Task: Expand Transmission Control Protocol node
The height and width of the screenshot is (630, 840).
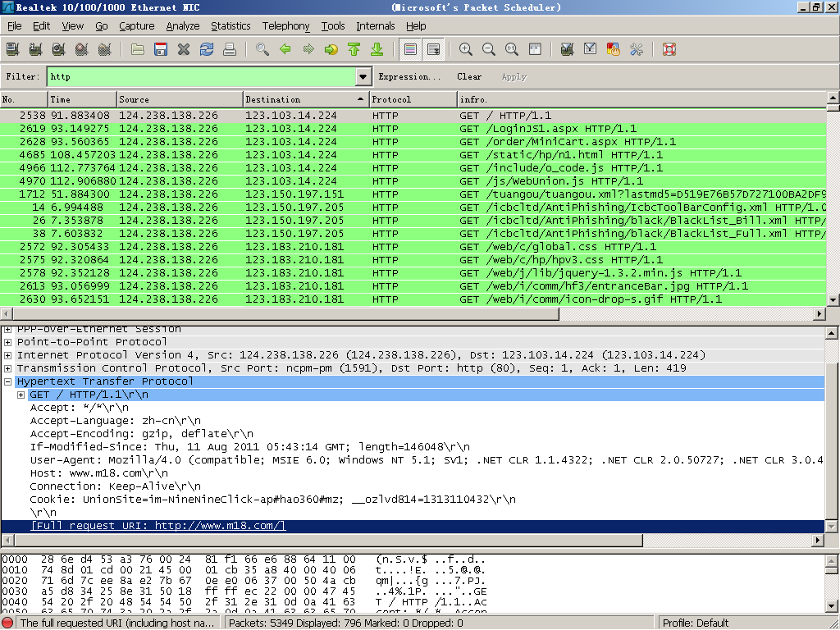Action: pos(7,368)
